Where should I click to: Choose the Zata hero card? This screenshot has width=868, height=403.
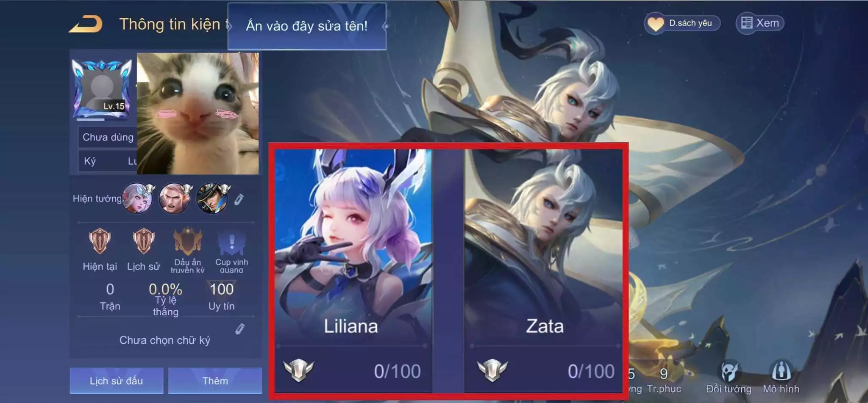coord(543,270)
